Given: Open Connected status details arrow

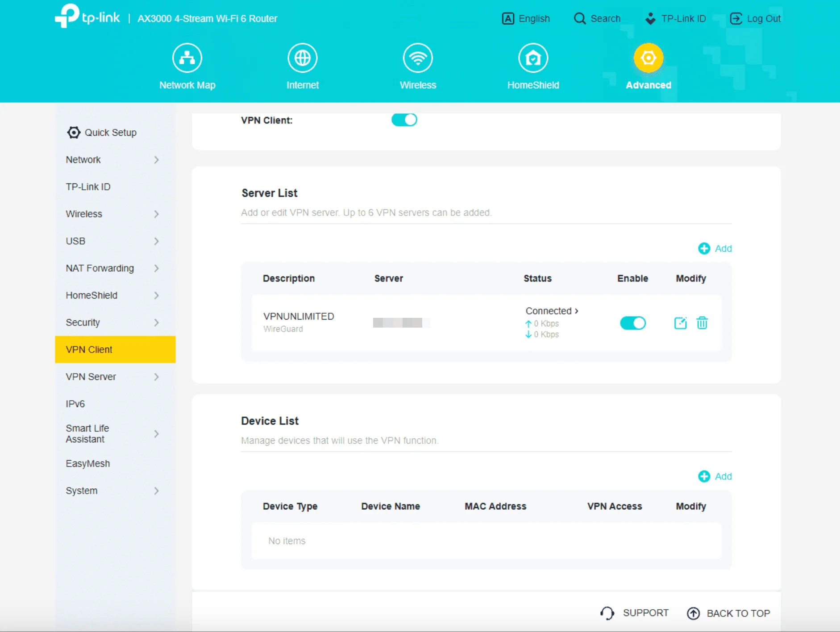Looking at the screenshot, I should pyautogui.click(x=577, y=311).
